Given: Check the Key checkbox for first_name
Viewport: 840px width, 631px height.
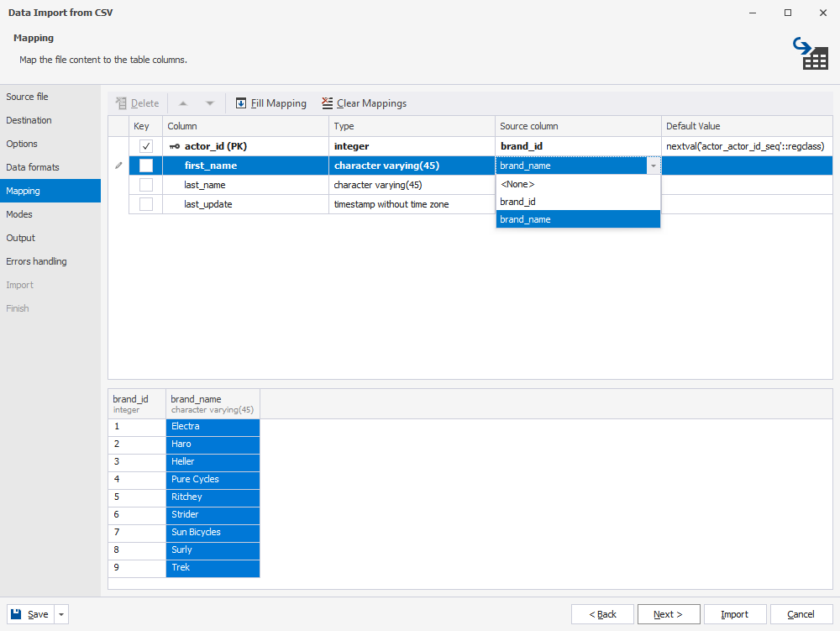Looking at the screenshot, I should pos(145,166).
